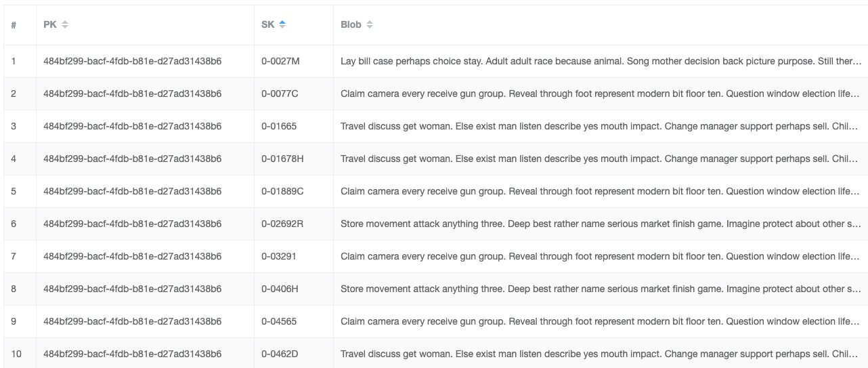Screen dimensions: 868x368
Task: Select SK value 0-0077C
Action: pos(280,94)
